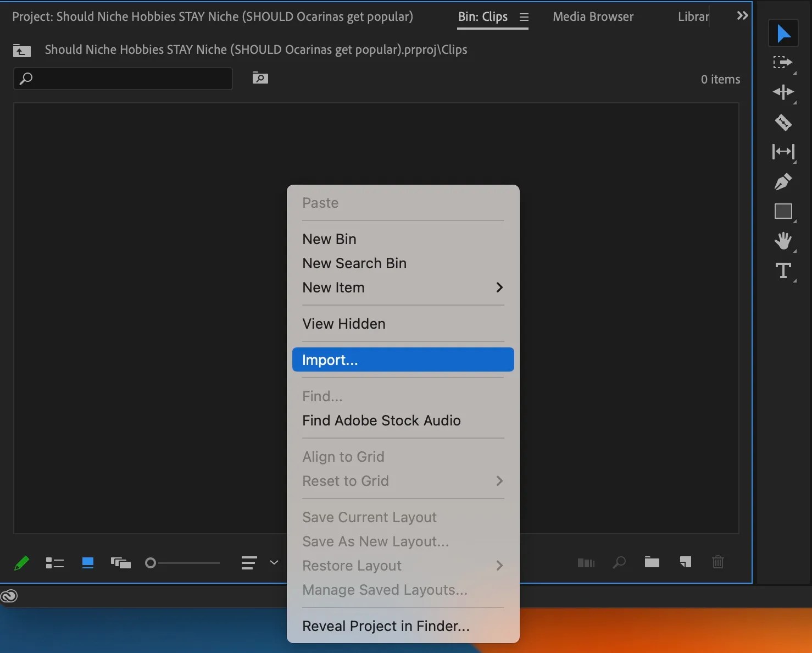Click Reveal Project in Finder

[x=385, y=626]
